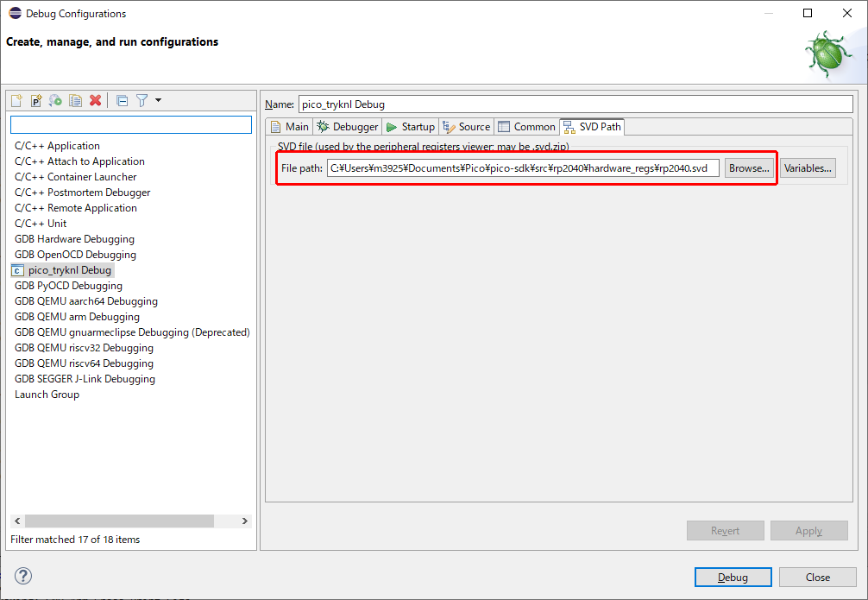868x600 pixels.
Task: Click the Variables... button
Action: coord(808,168)
